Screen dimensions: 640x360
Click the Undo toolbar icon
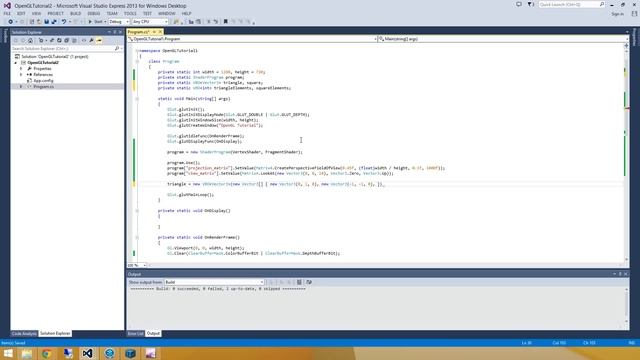click(x=64, y=22)
